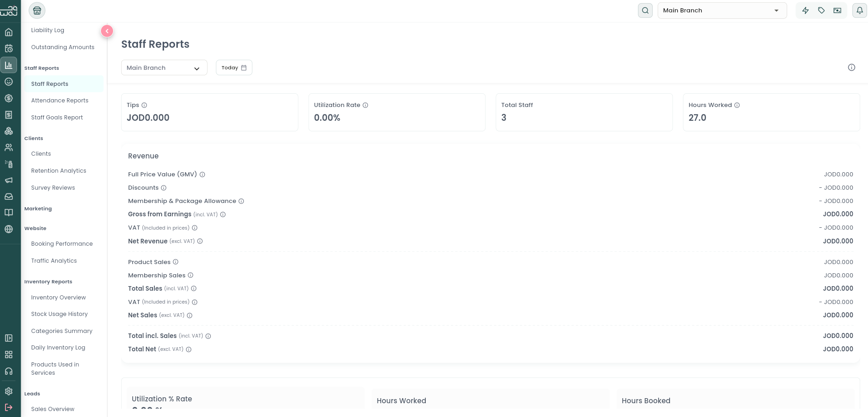Open Liability Log report
868x417 pixels.
48,30
